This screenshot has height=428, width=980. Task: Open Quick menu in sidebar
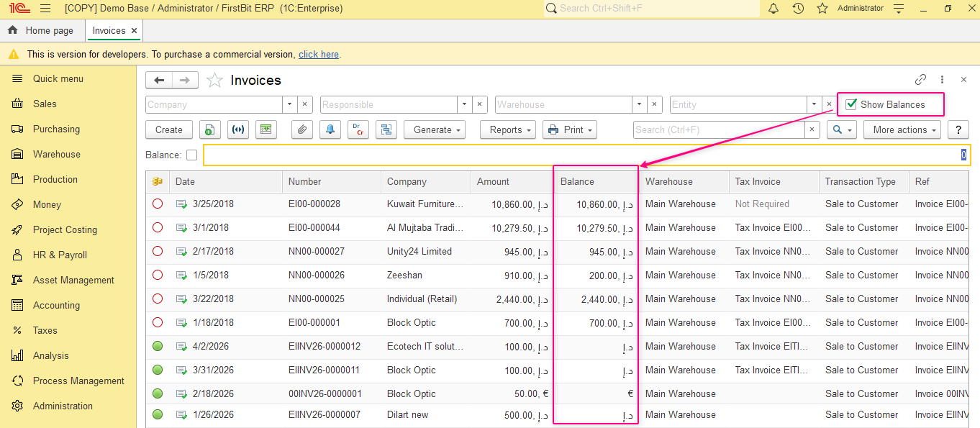point(58,78)
